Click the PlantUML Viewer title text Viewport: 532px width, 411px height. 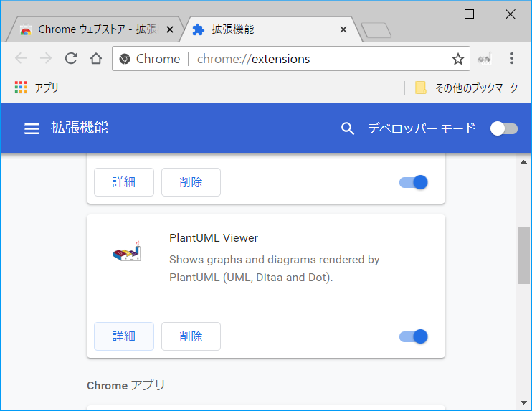pos(214,238)
